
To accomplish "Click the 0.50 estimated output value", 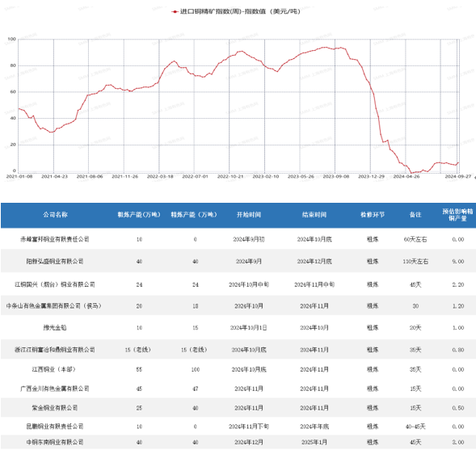I will pos(457,408).
